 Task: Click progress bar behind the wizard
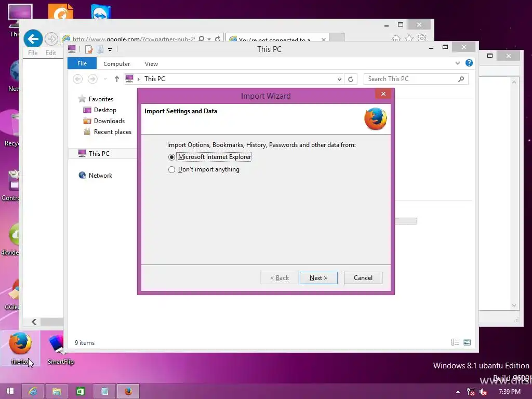point(406,221)
